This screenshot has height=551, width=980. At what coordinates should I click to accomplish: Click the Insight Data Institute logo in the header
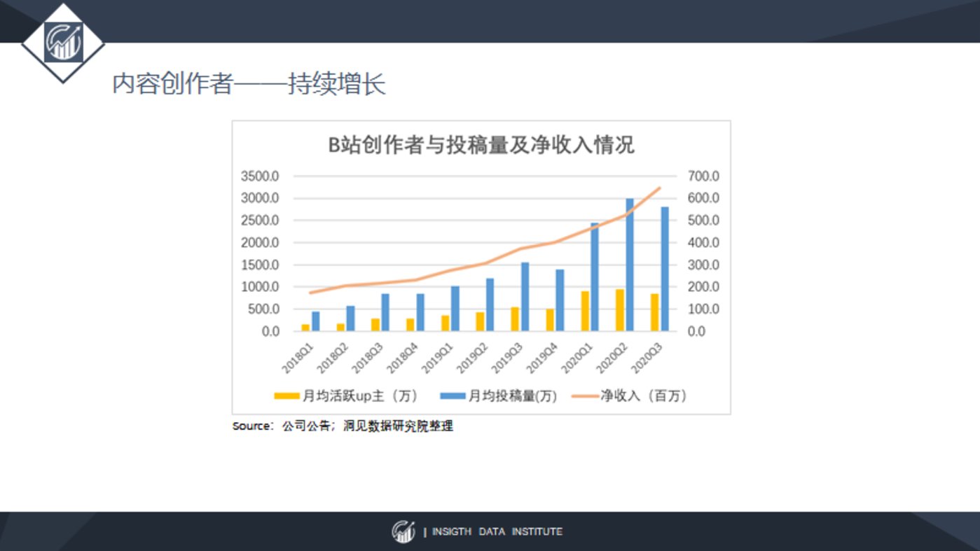pos(64,43)
